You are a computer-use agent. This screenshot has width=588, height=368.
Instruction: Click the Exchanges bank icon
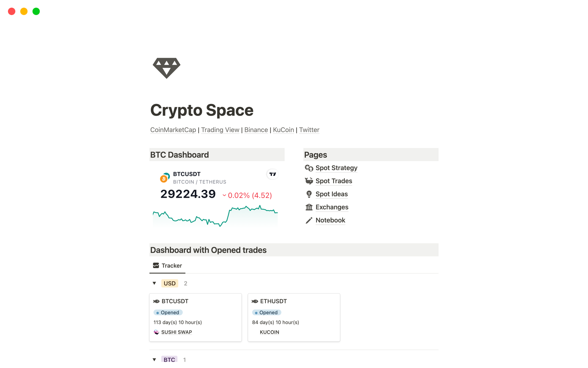click(309, 207)
